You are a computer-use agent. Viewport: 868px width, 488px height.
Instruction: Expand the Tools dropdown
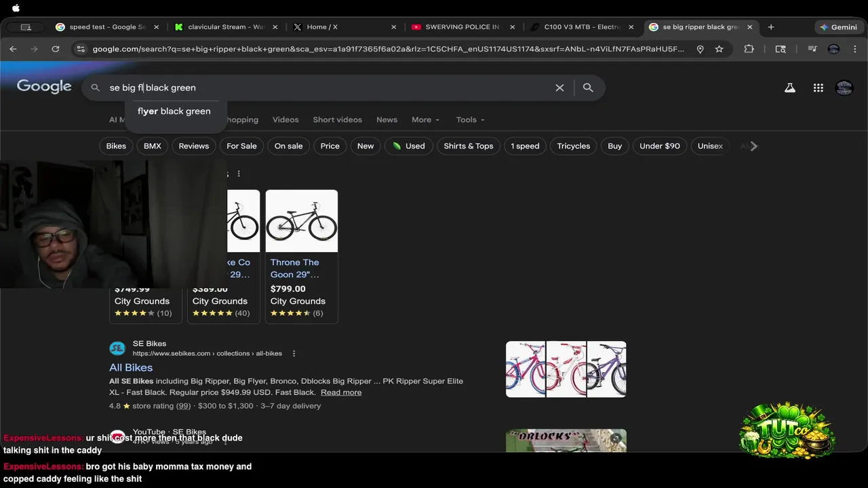(x=470, y=119)
